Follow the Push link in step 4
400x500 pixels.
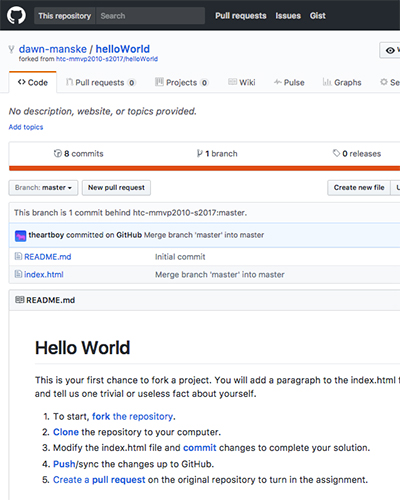(x=64, y=464)
